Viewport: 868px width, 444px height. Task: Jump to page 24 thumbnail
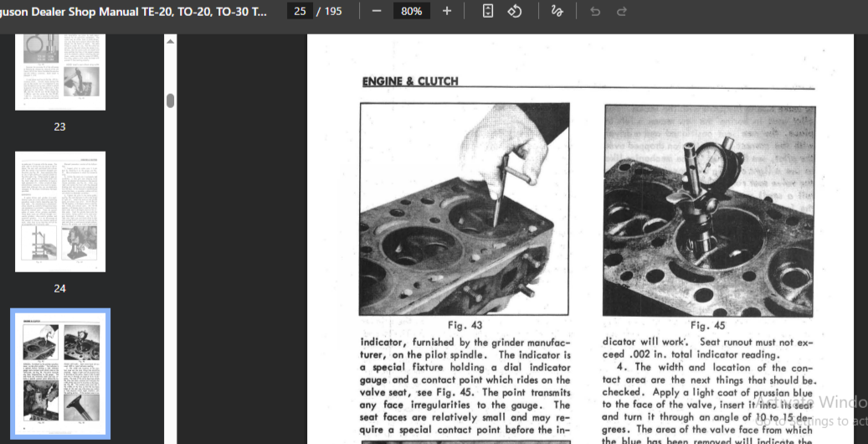click(x=60, y=211)
